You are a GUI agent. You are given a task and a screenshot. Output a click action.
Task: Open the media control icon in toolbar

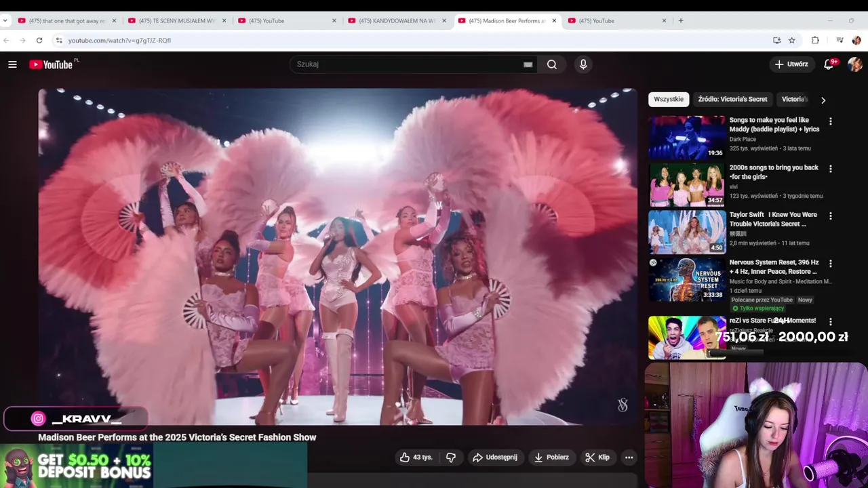[x=840, y=40]
